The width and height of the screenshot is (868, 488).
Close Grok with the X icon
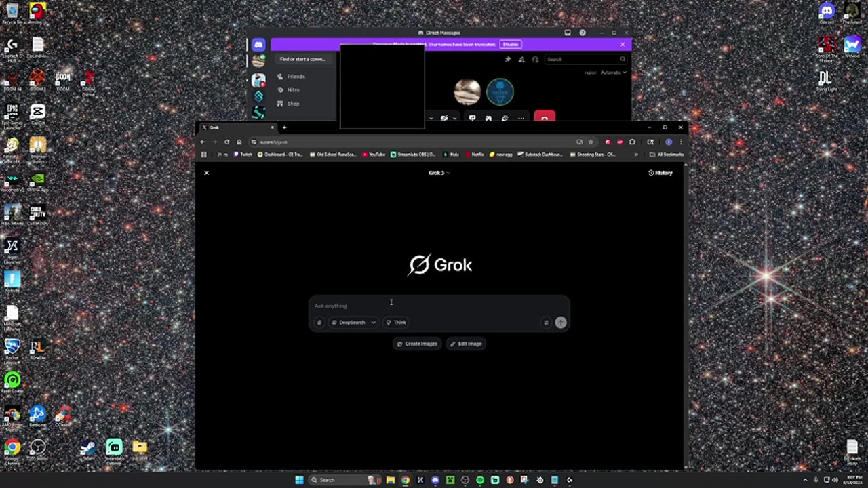(207, 173)
